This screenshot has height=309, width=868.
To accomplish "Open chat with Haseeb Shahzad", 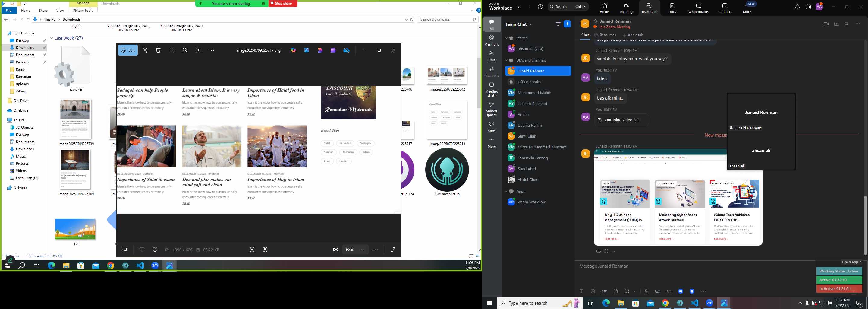I will pos(538,104).
